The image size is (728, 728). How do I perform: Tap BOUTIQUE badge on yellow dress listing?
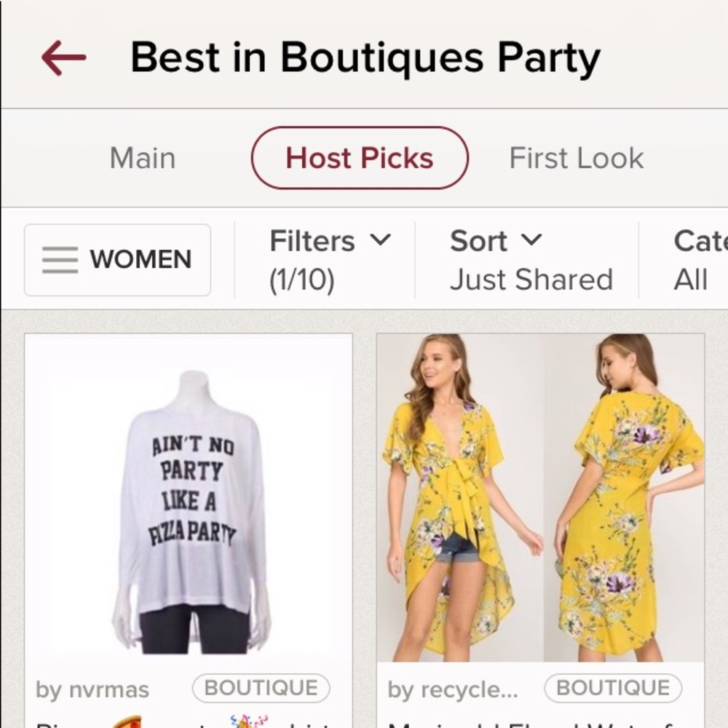(x=613, y=688)
